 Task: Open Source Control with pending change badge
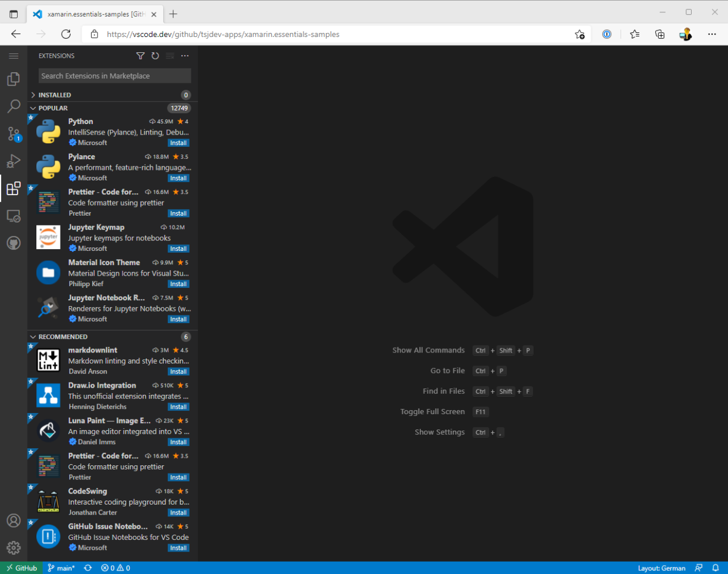[x=13, y=133]
